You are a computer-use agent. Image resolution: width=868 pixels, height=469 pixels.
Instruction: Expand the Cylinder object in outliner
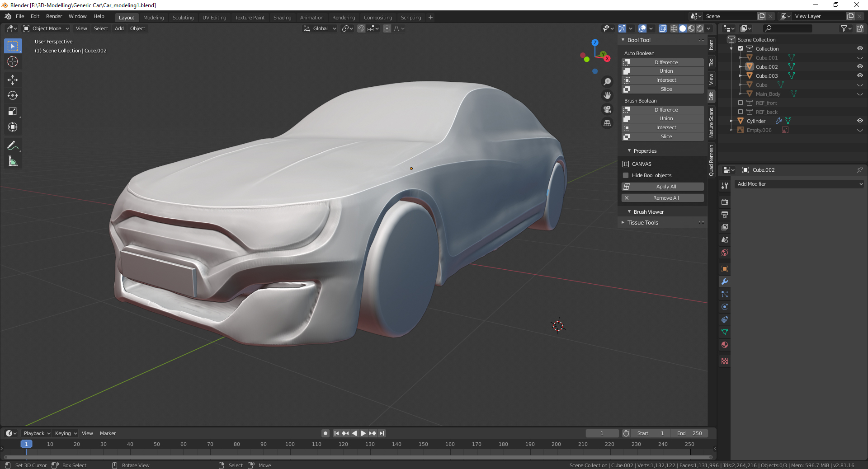coord(732,121)
